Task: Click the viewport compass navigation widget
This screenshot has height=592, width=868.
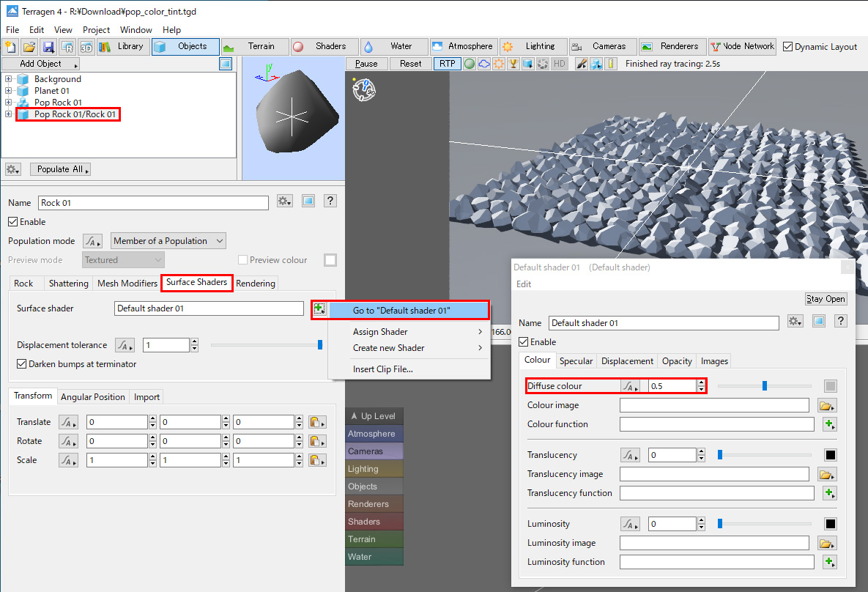Action: pyautogui.click(x=364, y=89)
